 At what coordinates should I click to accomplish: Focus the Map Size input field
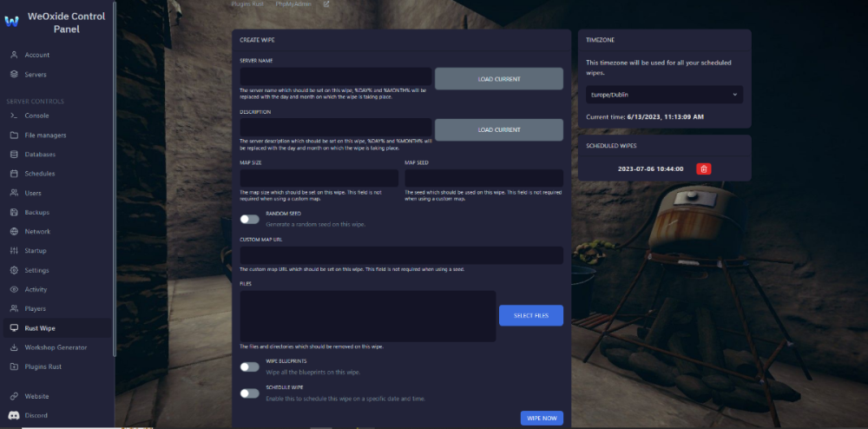319,178
